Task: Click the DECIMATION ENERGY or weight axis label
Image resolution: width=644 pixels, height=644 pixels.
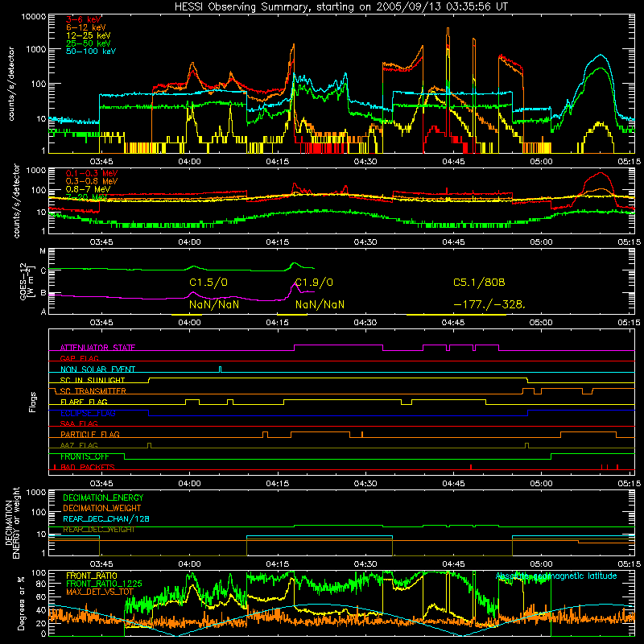Action: point(12,522)
